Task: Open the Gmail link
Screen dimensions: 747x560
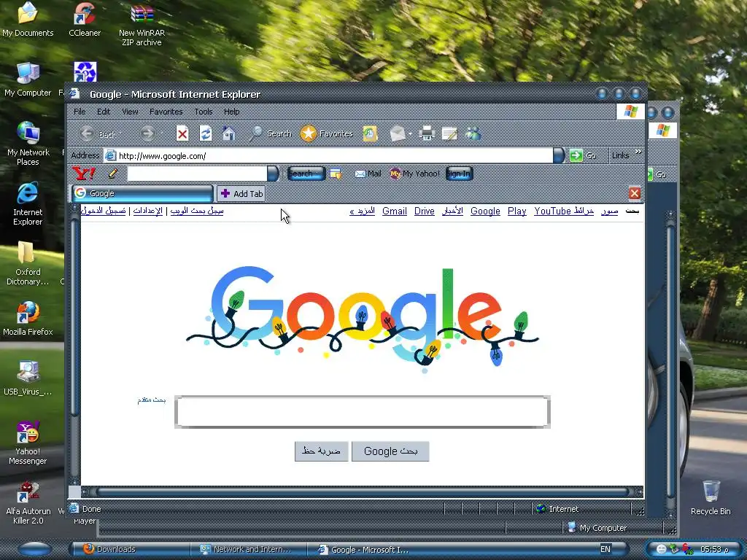Action: point(395,211)
